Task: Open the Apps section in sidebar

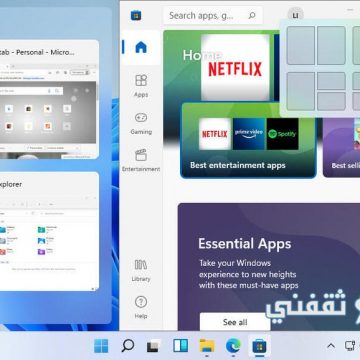Action: point(141,86)
